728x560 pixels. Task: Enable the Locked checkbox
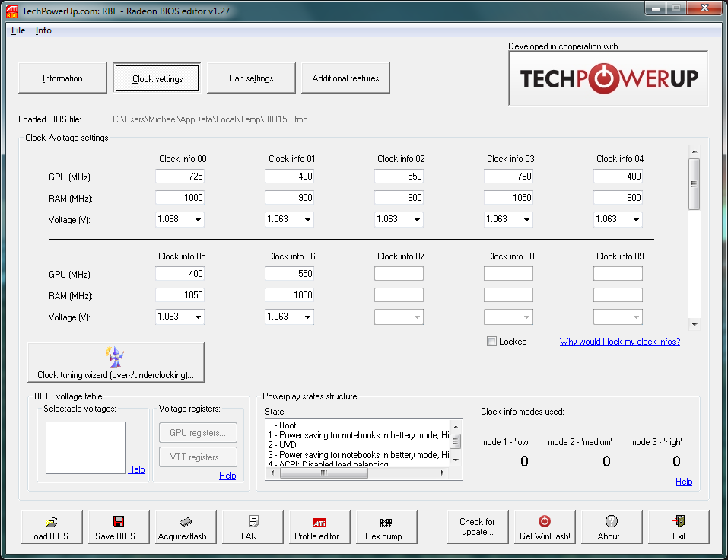click(491, 342)
